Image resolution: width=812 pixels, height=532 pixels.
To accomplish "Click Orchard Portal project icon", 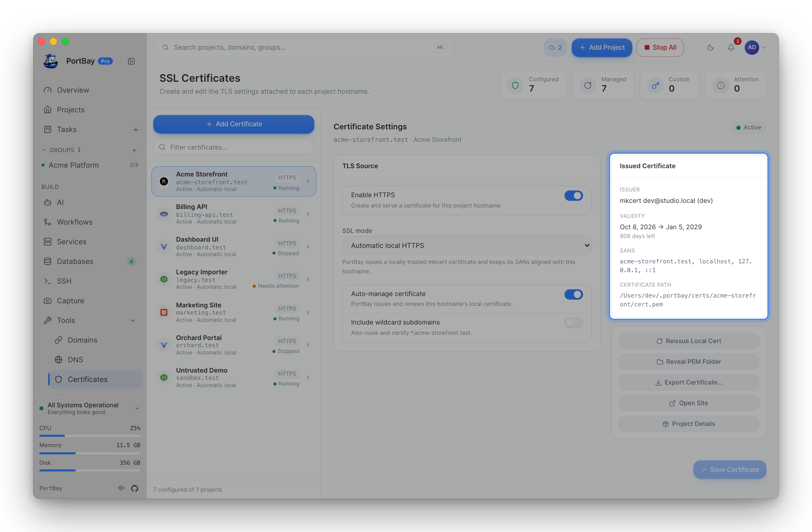I will (164, 345).
